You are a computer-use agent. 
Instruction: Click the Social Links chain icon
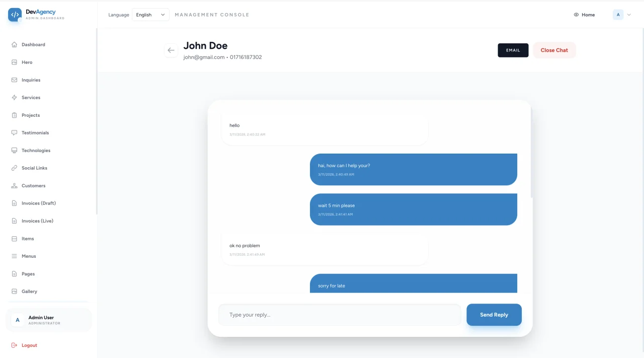pyautogui.click(x=14, y=168)
